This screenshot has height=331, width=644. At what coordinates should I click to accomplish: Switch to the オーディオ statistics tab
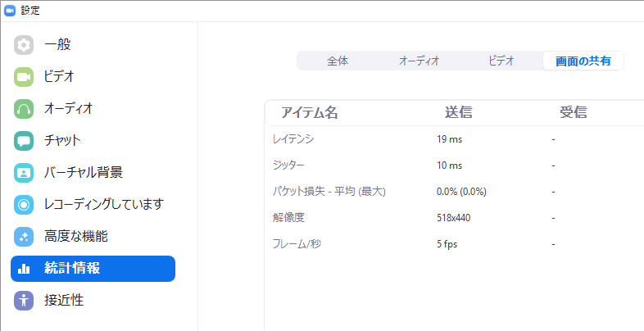[x=419, y=61]
